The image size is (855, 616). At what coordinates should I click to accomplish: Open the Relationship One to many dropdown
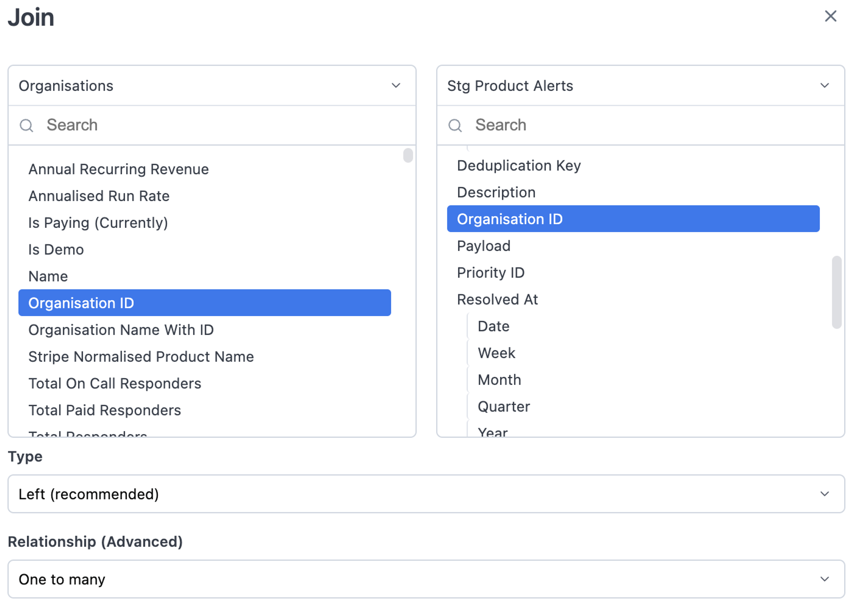(426, 579)
